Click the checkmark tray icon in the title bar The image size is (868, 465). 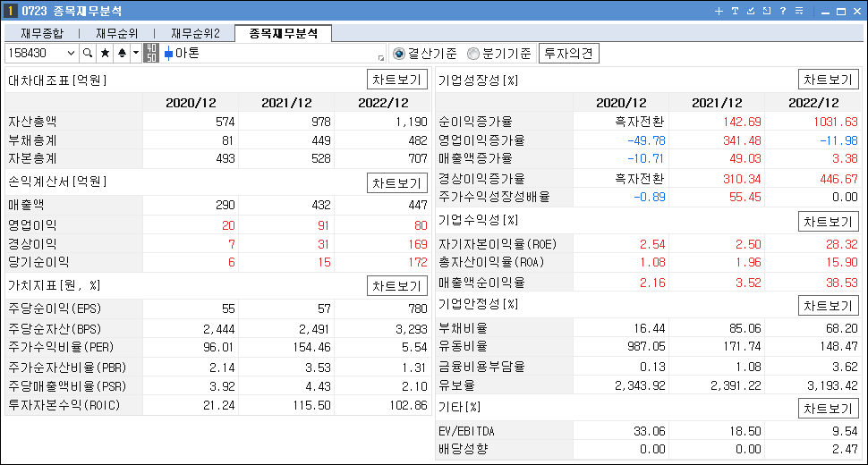pyautogui.click(x=751, y=11)
